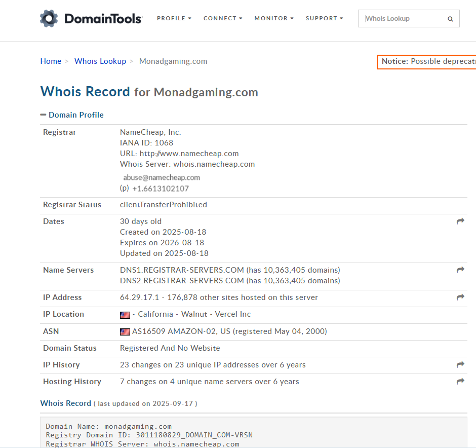The width and height of the screenshot is (476, 448).
Task: Click DNS1.REGISTRAR-SERVERS.COM name server
Action: 182,270
